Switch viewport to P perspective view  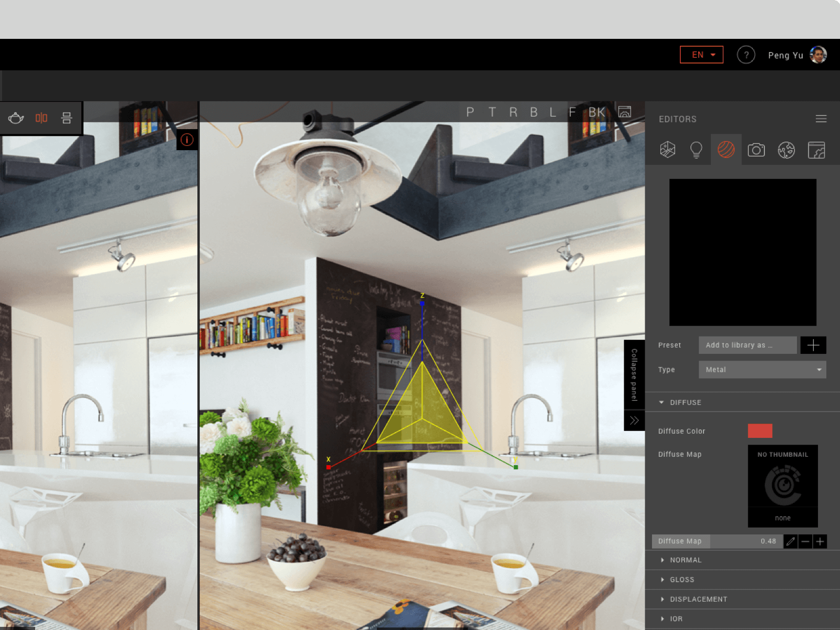pos(470,112)
